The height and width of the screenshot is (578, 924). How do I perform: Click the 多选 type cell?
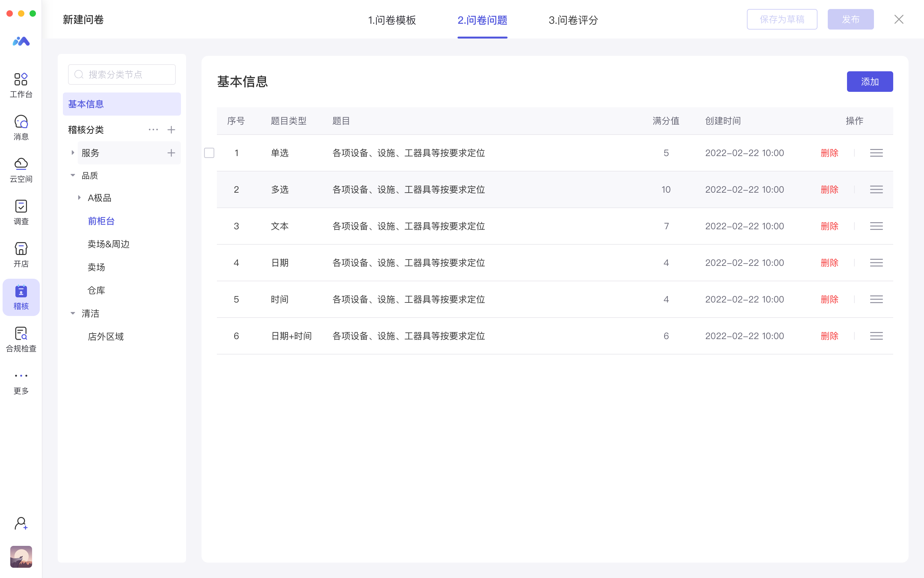[x=280, y=189]
